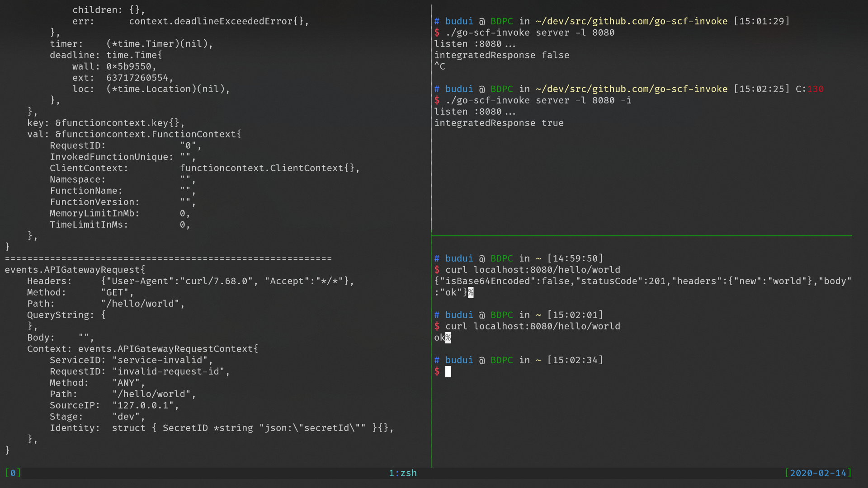Viewport: 868px width, 488px height.
Task: Click the highlighted % after ok output
Action: 448,338
